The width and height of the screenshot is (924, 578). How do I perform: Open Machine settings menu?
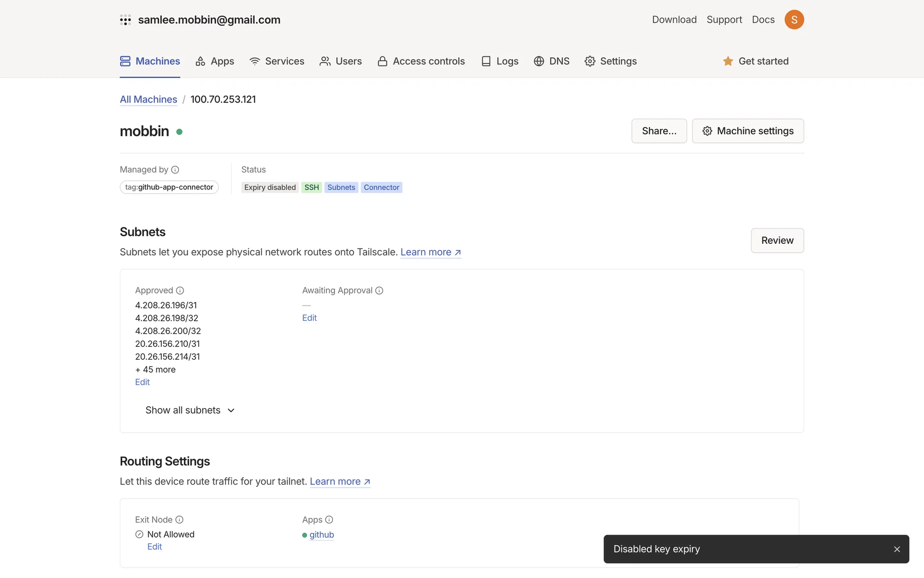pyautogui.click(x=748, y=131)
